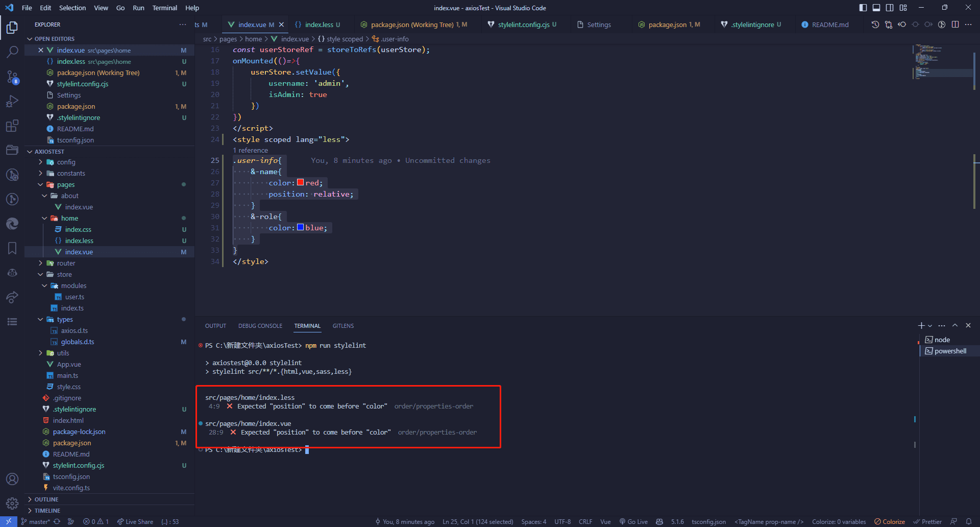Click the errors and warnings counter
The width and height of the screenshot is (980, 527).
tap(96, 521)
